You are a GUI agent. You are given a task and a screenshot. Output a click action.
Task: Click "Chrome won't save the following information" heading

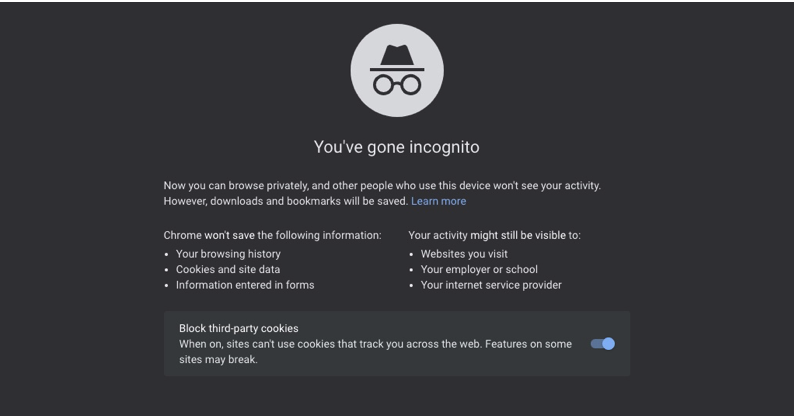(272, 235)
